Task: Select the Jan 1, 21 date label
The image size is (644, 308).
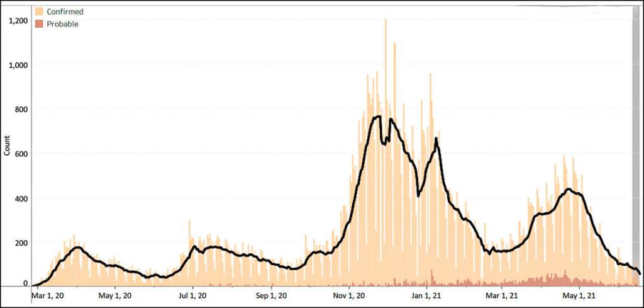Action: click(427, 295)
